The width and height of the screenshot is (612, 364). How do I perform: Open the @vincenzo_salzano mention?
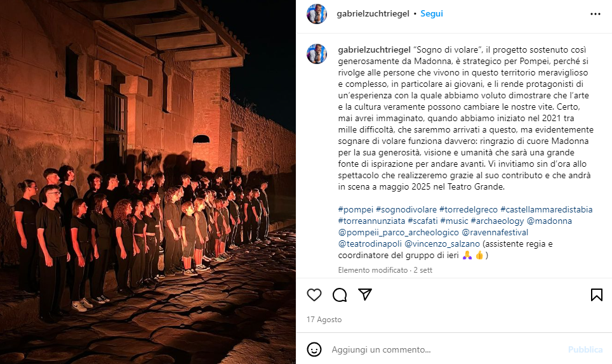click(442, 244)
